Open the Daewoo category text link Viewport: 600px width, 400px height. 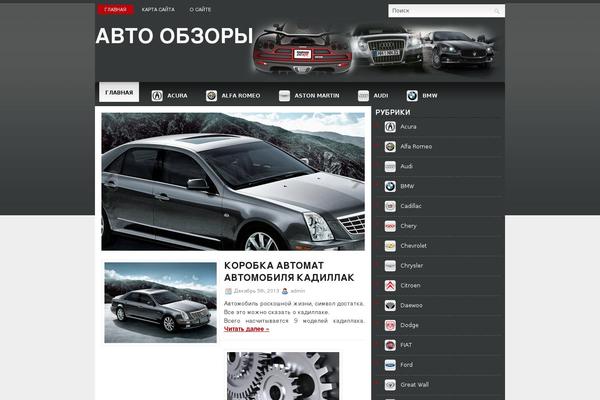click(411, 305)
